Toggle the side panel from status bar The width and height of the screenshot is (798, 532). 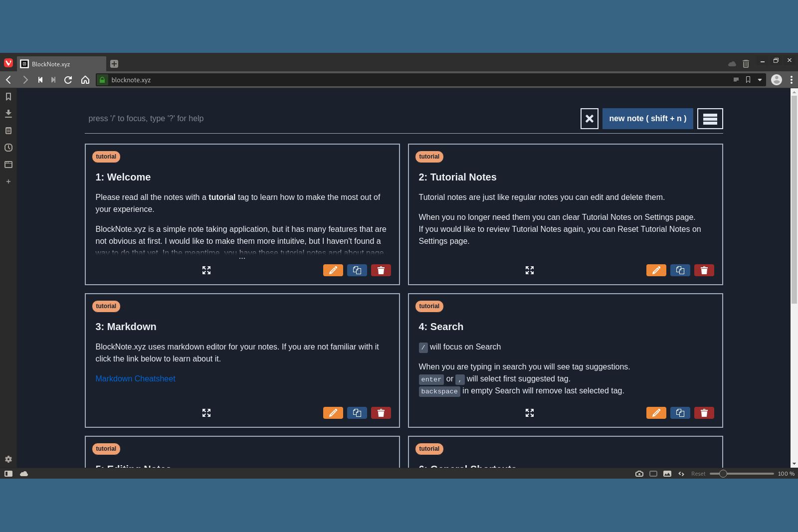8,474
